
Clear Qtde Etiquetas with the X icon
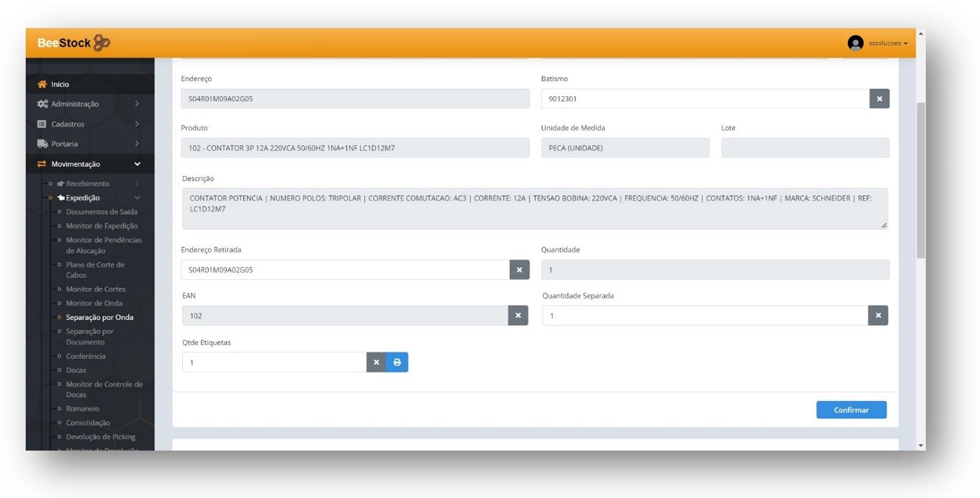(x=376, y=362)
